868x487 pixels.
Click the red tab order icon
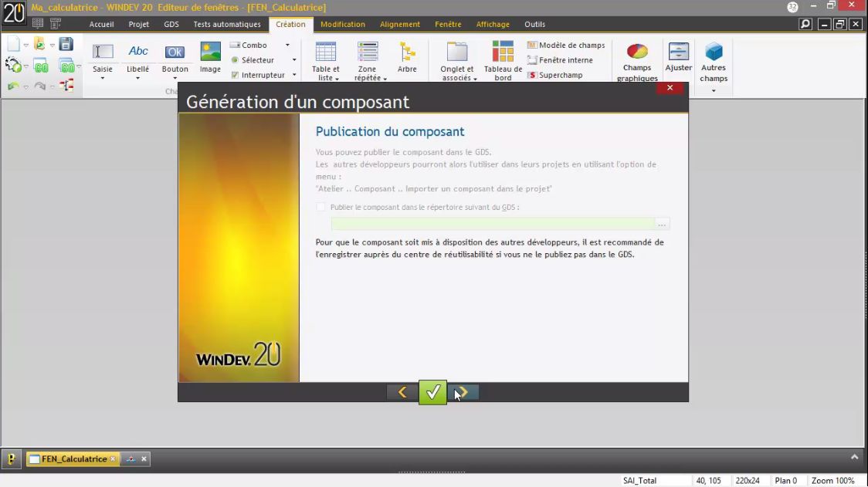[x=66, y=85]
